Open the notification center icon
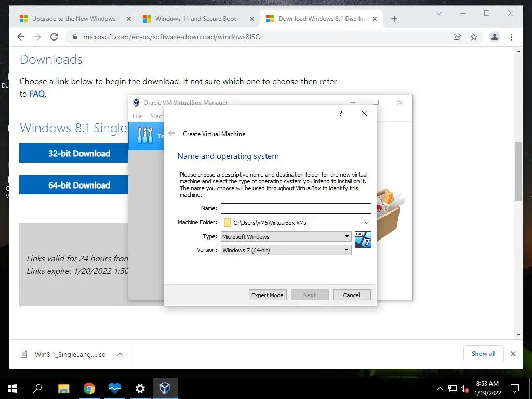Viewport: 532px width, 399px height. (x=515, y=389)
